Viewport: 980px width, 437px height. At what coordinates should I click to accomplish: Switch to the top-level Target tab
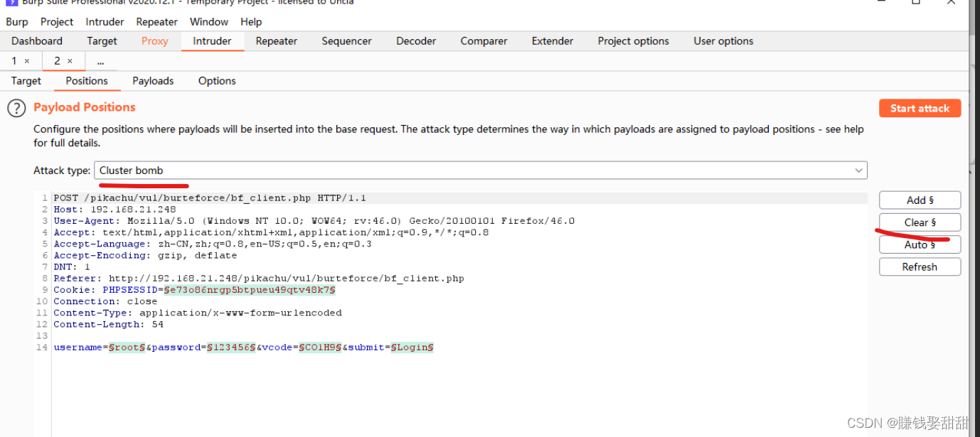[x=102, y=41]
